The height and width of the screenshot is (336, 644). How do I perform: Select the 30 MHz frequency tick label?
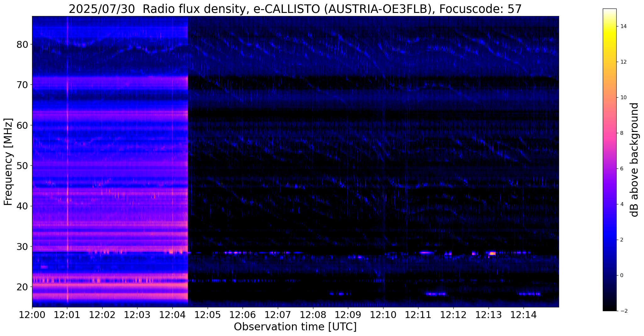point(22,247)
